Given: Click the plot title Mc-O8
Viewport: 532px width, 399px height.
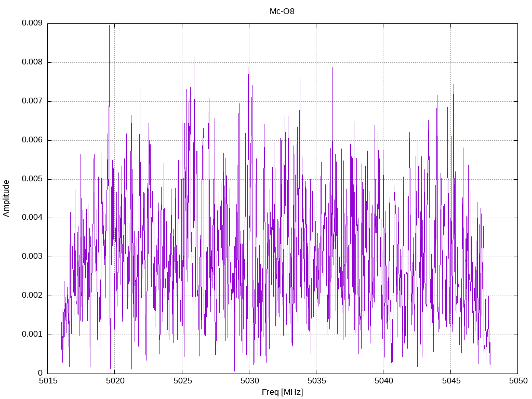Looking at the screenshot, I should coord(282,11).
